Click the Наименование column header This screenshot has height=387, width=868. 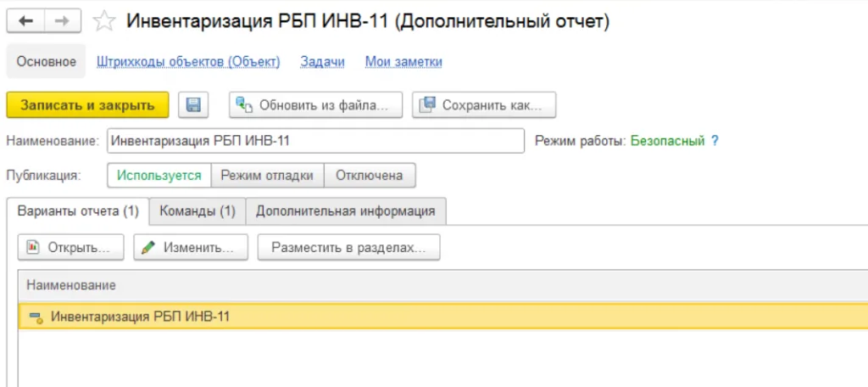(442, 285)
